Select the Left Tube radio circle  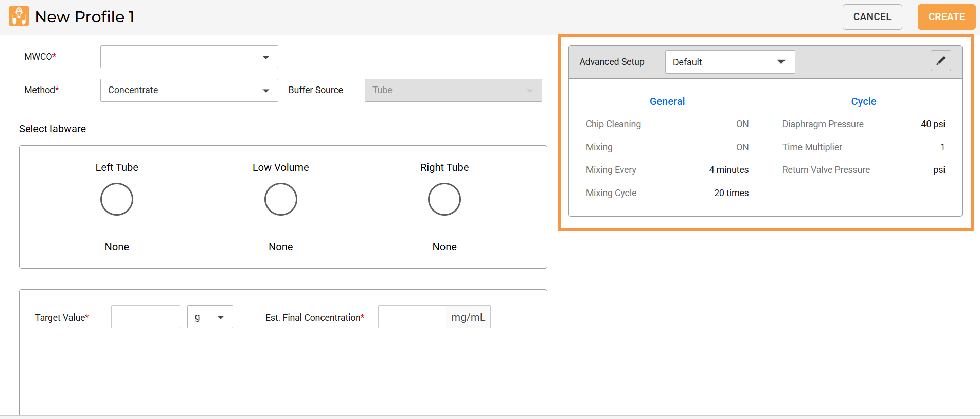(x=117, y=199)
